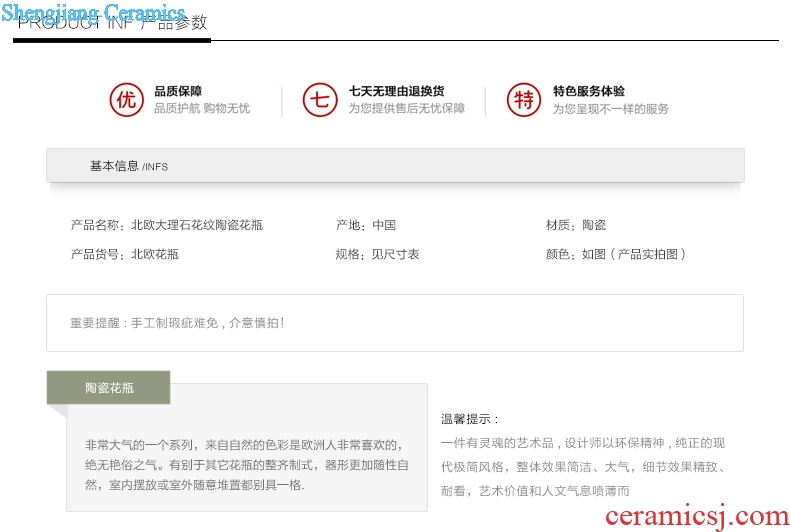Open the 基本信息 /INFS section header
790x532 pixels.
pyautogui.click(x=129, y=166)
